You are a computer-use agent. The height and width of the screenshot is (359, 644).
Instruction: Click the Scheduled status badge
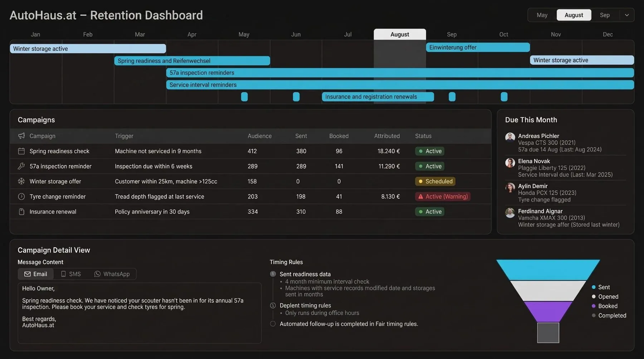pyautogui.click(x=435, y=181)
